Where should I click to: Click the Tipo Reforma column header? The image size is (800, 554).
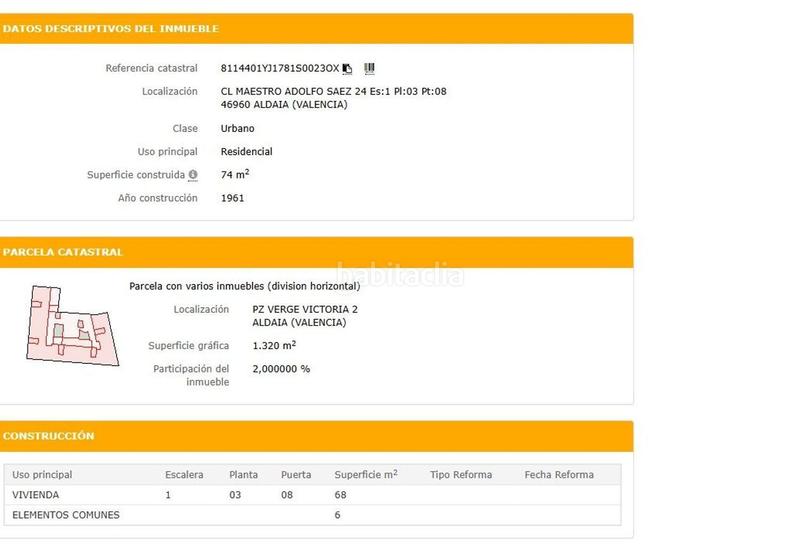tap(461, 475)
